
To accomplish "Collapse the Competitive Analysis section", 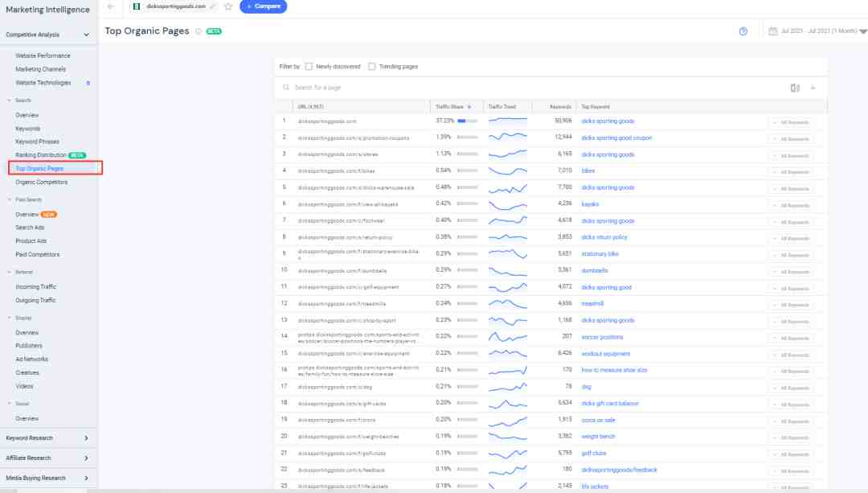I will pos(86,35).
